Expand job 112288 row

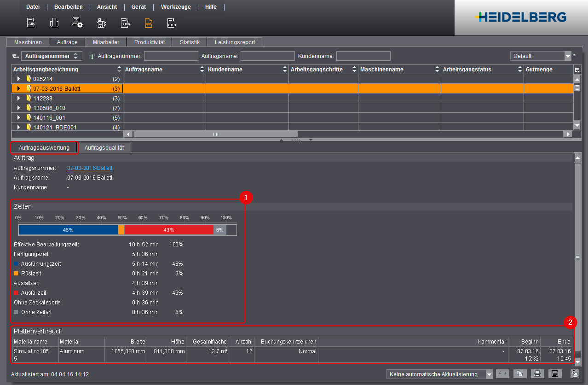click(x=19, y=98)
